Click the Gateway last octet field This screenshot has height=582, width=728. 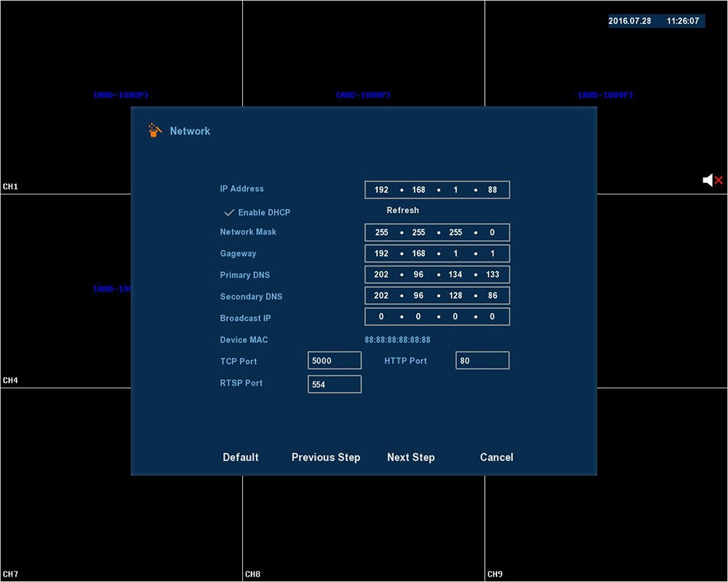492,253
